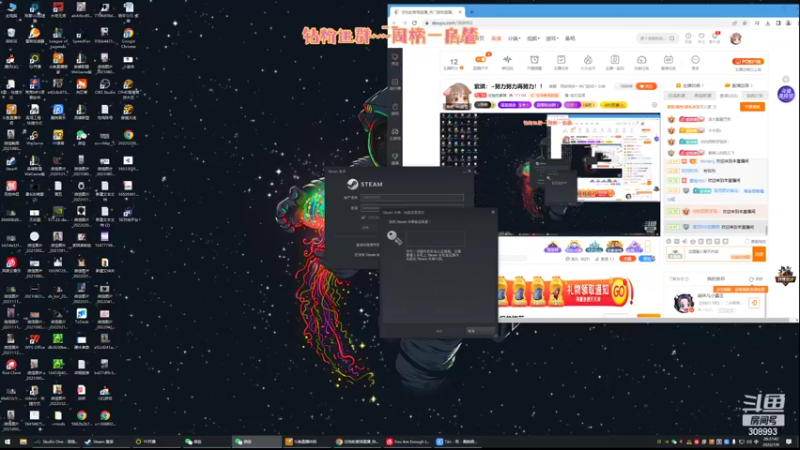Open a new Chrome tab

pyautogui.click(x=471, y=12)
